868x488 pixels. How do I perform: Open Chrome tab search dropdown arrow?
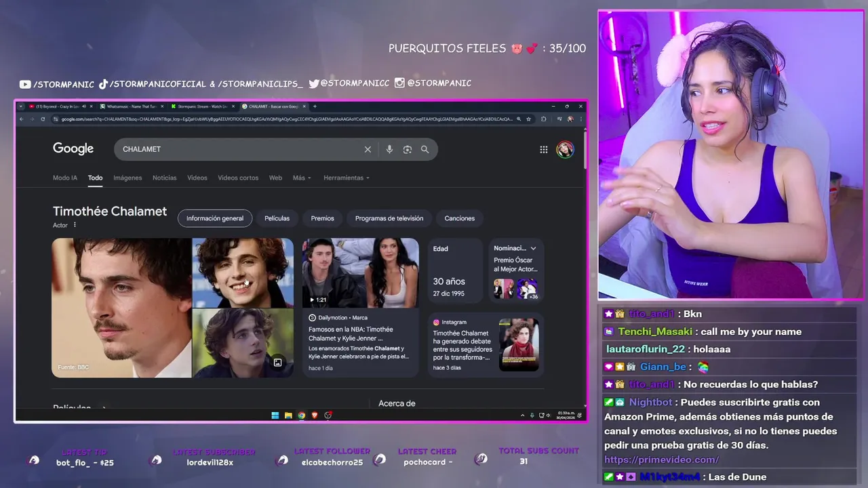coord(20,106)
